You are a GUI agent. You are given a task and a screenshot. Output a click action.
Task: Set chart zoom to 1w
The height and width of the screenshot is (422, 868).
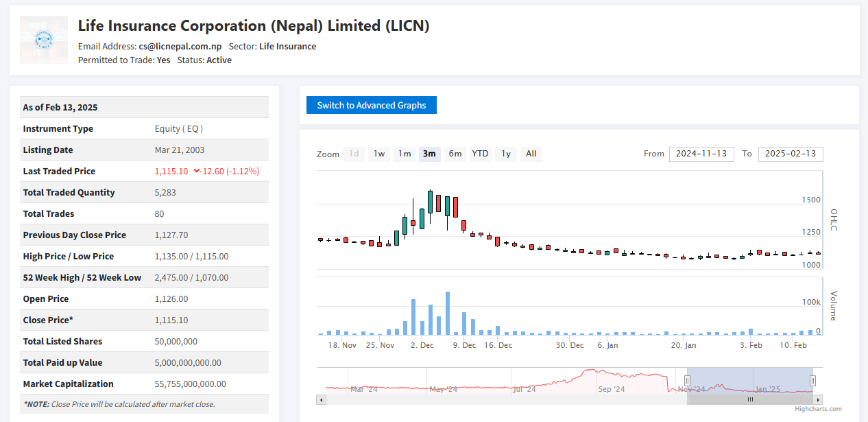pos(379,154)
